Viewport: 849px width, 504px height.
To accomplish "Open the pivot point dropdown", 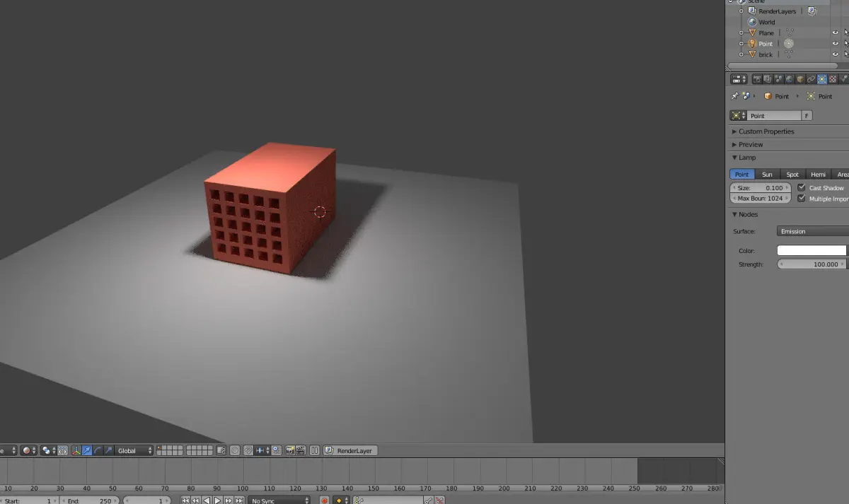I will coord(47,450).
